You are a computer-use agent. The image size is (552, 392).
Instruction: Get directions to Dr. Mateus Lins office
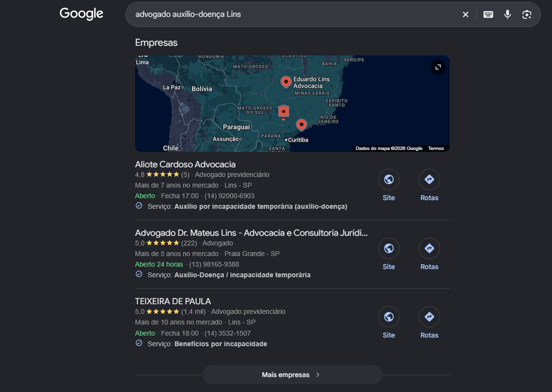[x=429, y=248]
